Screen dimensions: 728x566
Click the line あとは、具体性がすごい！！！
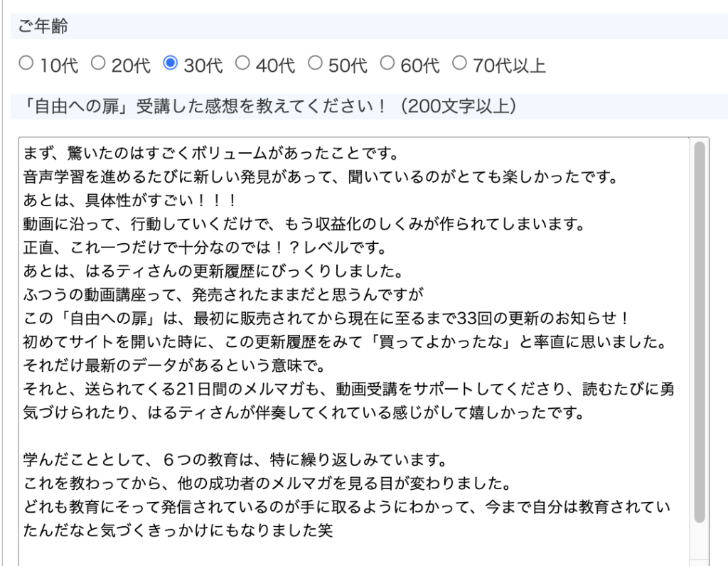coord(129,198)
